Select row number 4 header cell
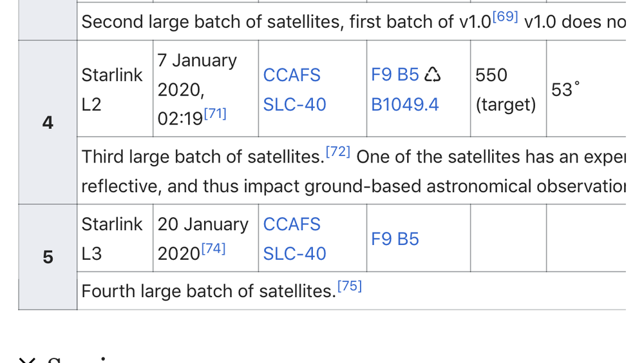This screenshot has width=644, height=363. pos(48,123)
